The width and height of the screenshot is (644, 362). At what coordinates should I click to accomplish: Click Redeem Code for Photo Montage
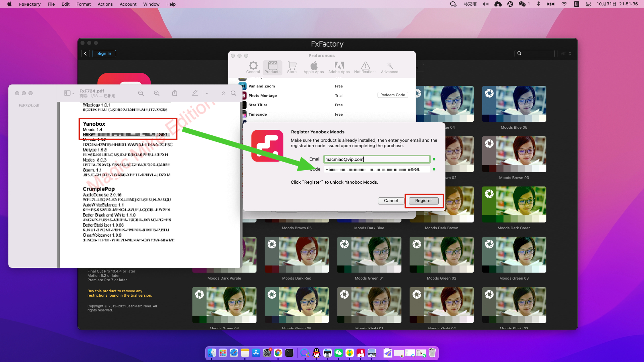pyautogui.click(x=392, y=95)
